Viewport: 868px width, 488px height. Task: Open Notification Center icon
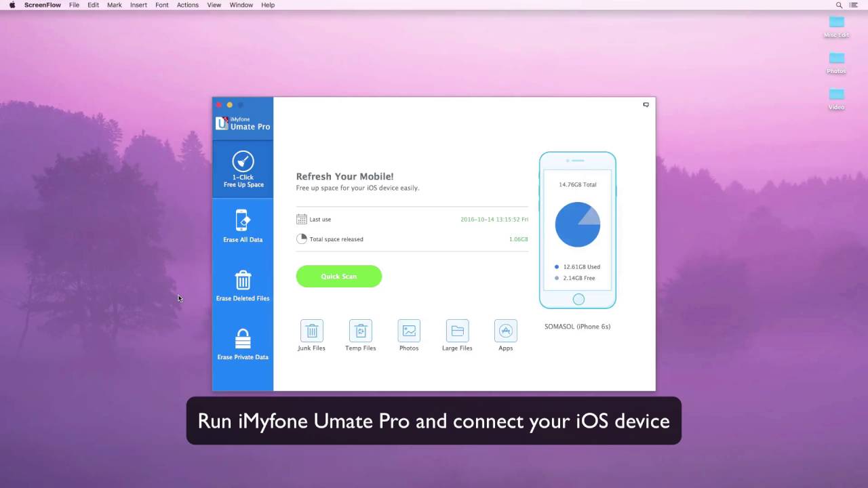pyautogui.click(x=855, y=5)
